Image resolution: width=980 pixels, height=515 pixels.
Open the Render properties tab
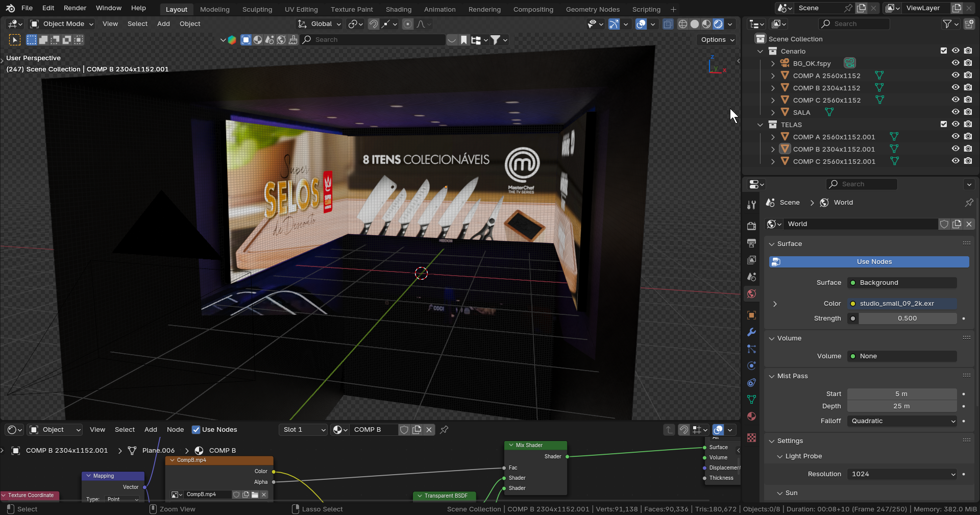tap(751, 226)
